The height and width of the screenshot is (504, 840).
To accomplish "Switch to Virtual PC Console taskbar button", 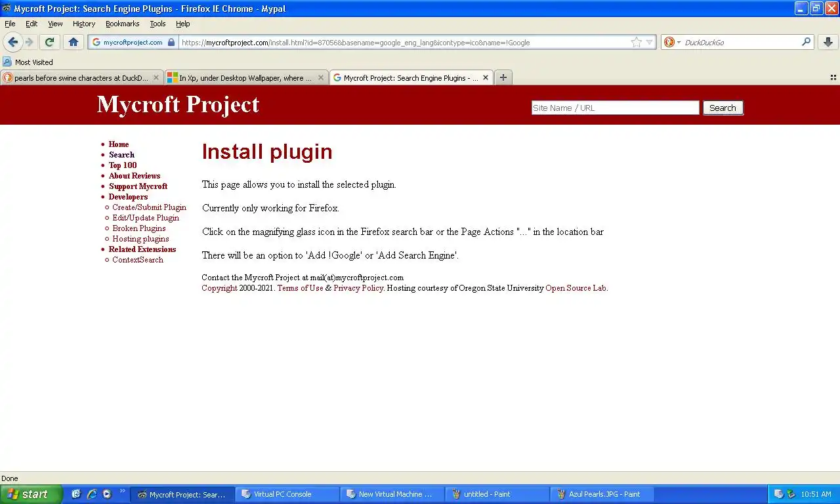I will [286, 494].
